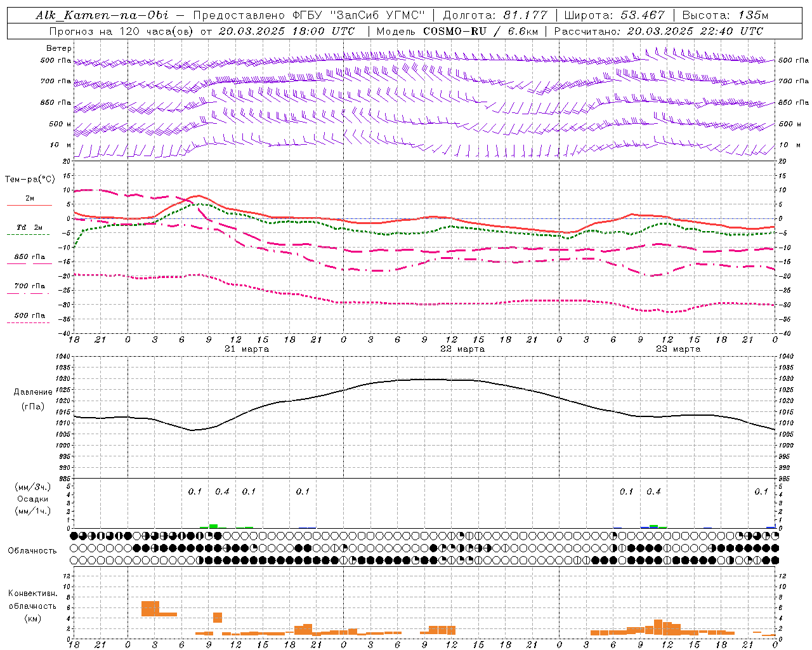The height and width of the screenshot is (650, 812).
Task: Click the 12 tick on left convective height axis
Action: tap(68, 576)
